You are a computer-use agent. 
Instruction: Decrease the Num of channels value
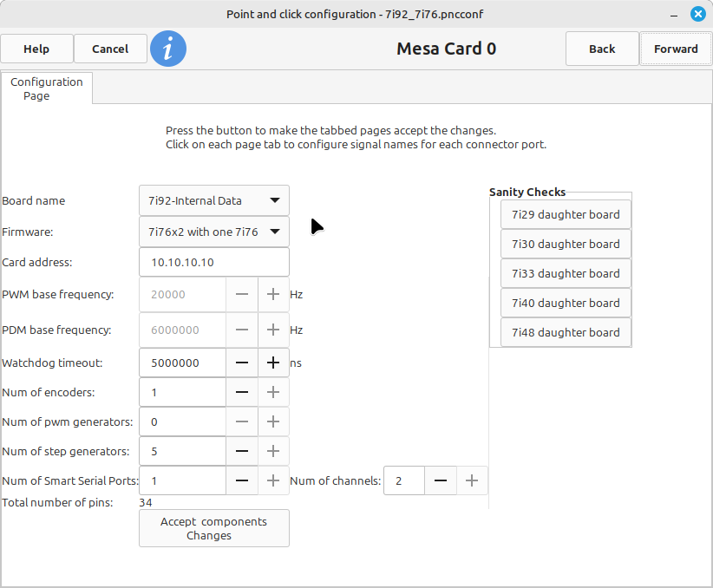[x=441, y=480]
